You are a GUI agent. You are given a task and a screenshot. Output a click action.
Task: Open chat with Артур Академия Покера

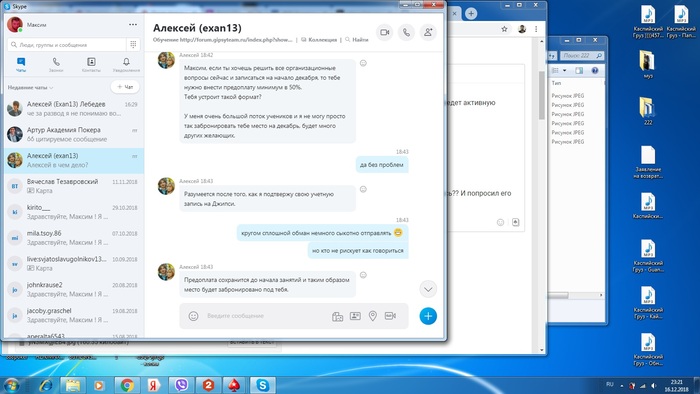coord(74,134)
